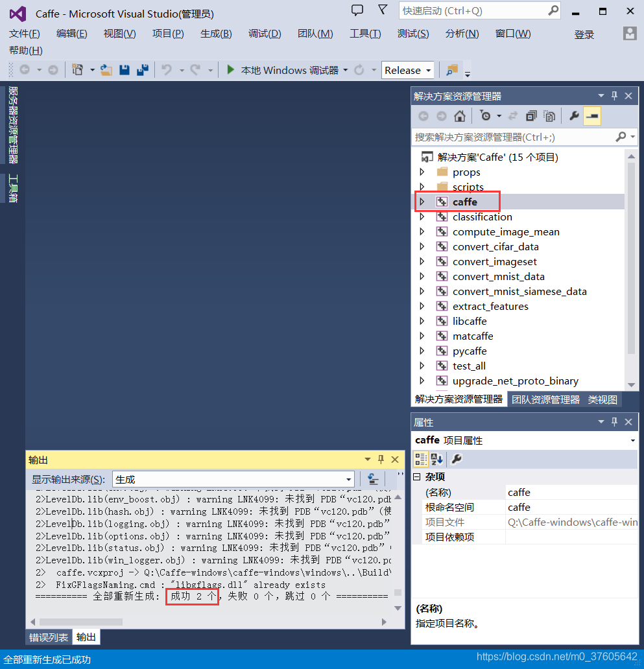Pin the Properties panel

coord(615,421)
